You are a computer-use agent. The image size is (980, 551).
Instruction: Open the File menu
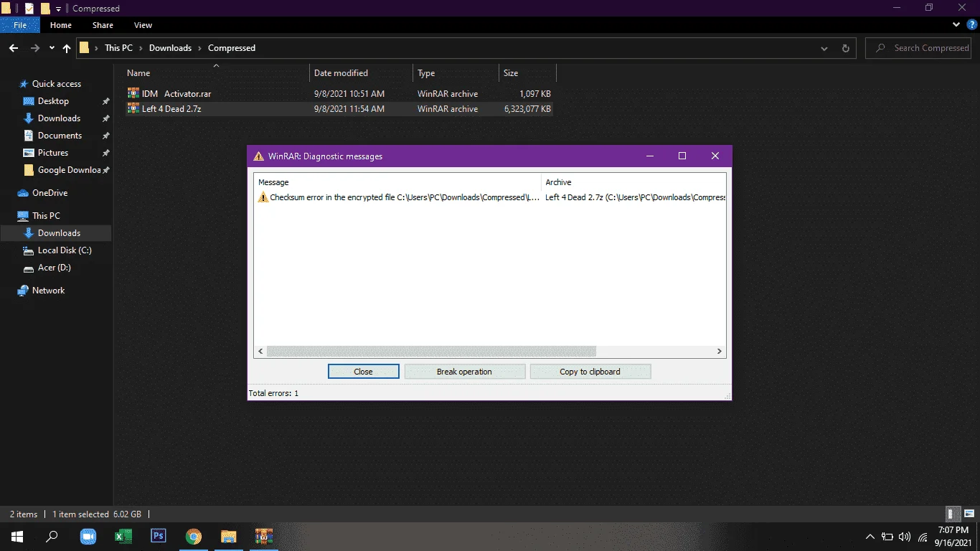(20, 25)
